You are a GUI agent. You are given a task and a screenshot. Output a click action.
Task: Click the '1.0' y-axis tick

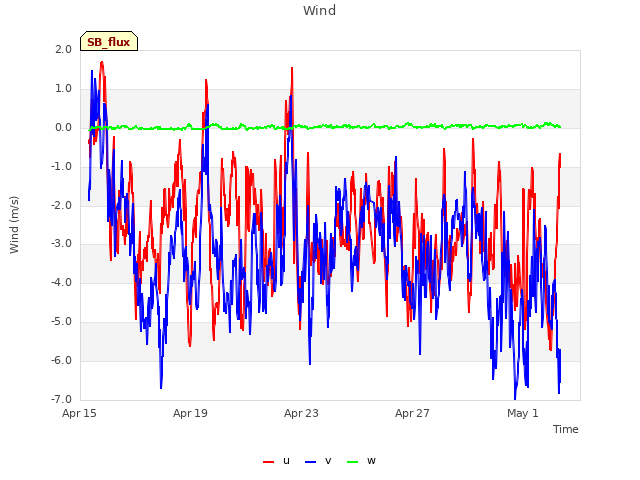click(x=63, y=89)
